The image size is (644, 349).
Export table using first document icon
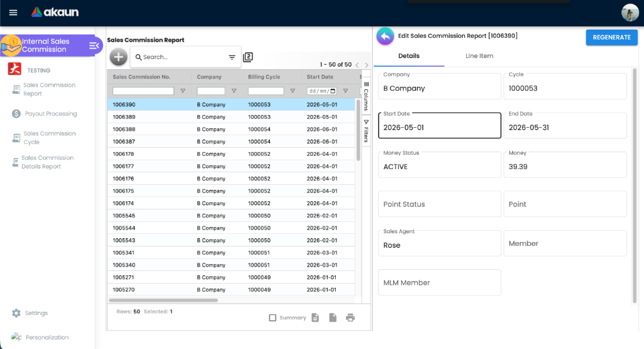pyautogui.click(x=315, y=318)
